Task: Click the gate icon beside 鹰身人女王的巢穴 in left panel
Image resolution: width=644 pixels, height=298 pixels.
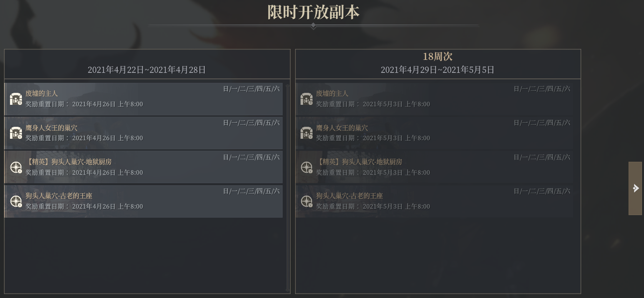Action: click(x=15, y=133)
